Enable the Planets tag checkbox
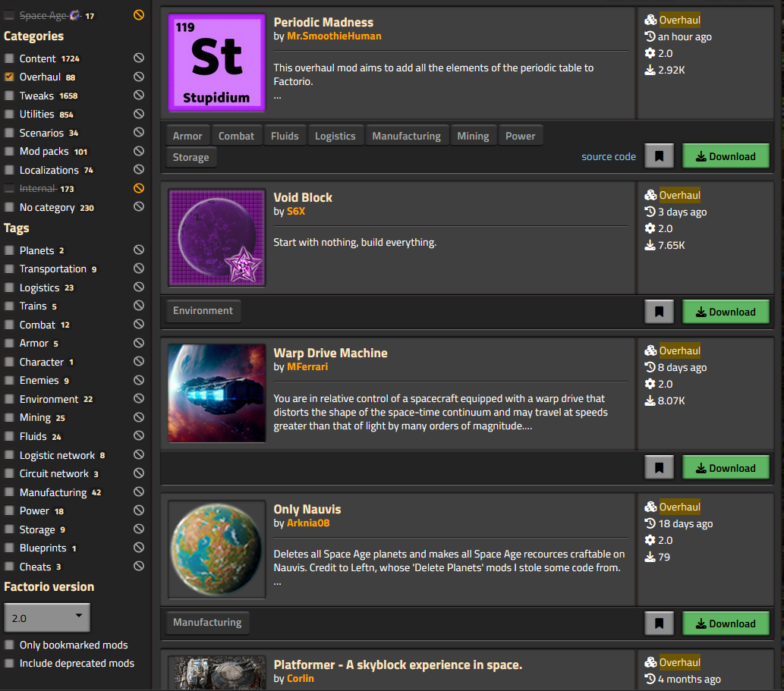Screen dimensions: 784x691 pos(9,250)
